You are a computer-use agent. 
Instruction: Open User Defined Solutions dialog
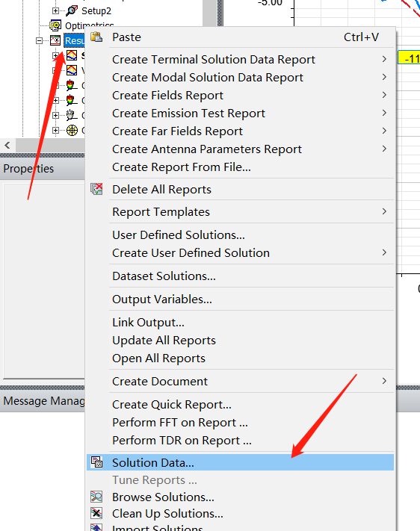241,235
